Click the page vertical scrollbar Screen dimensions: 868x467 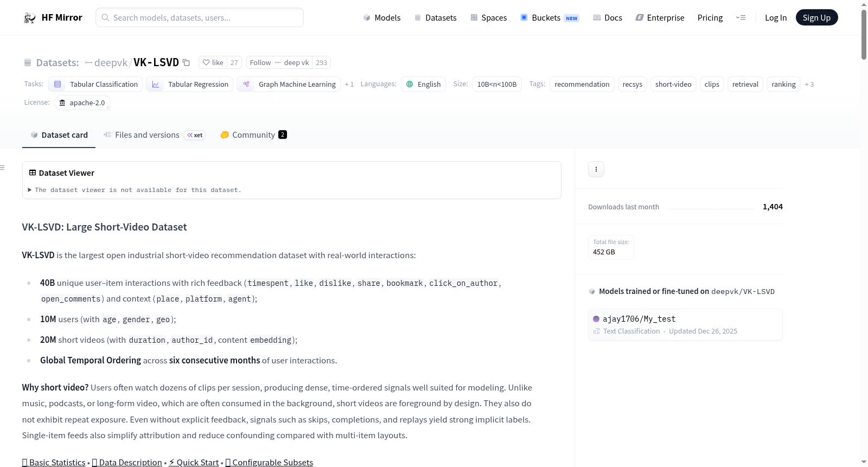[864, 34]
